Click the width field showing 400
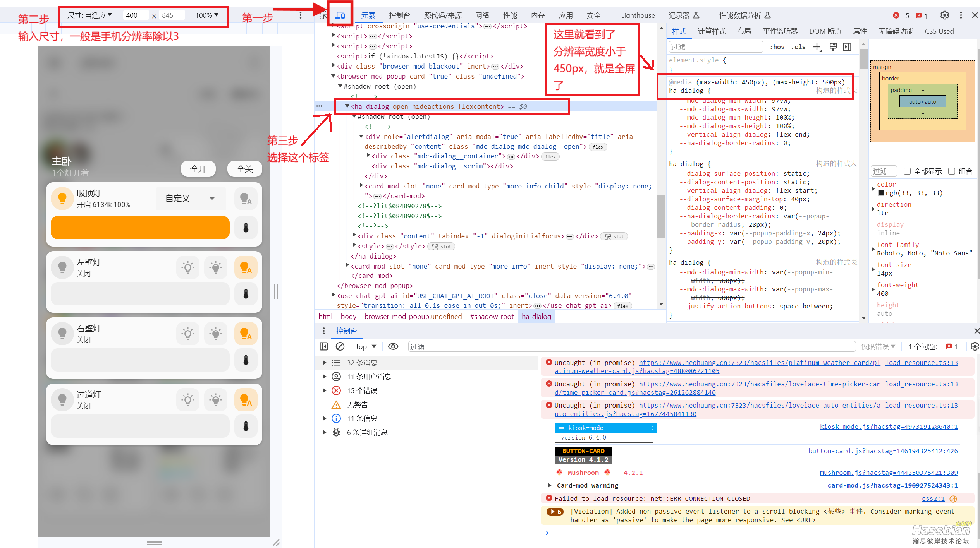The height and width of the screenshot is (548, 980). click(x=136, y=15)
